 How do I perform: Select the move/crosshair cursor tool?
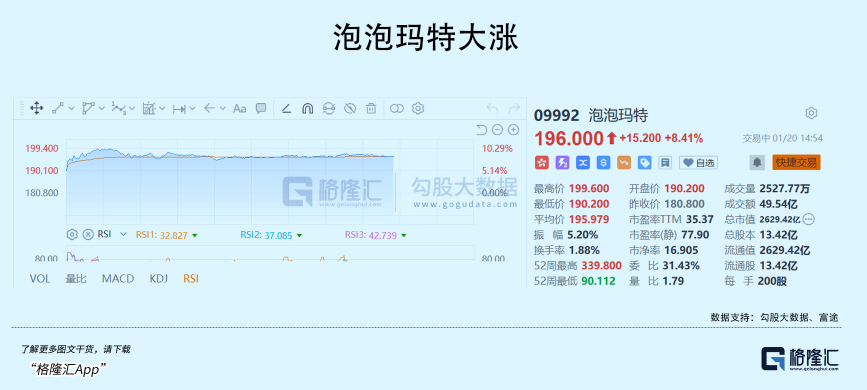[x=36, y=108]
